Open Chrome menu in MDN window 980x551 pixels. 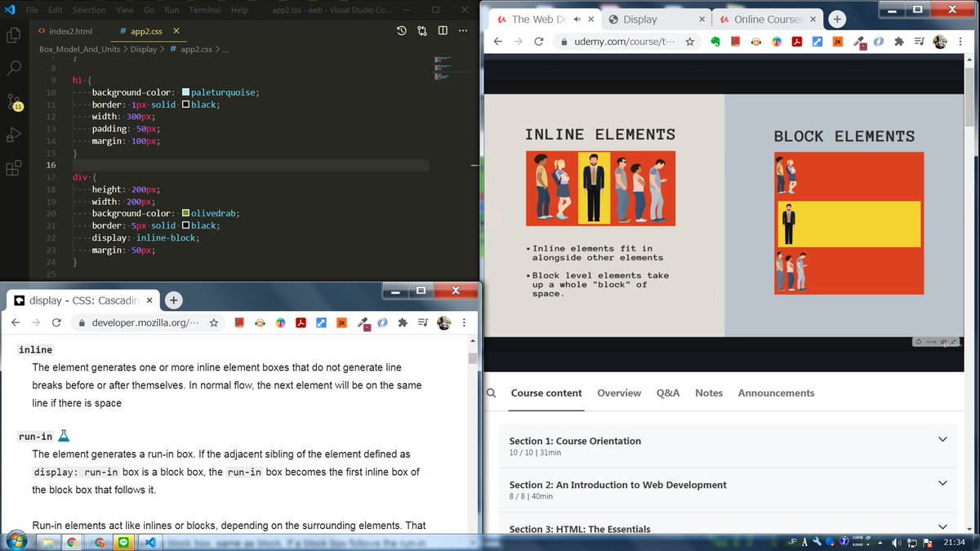point(464,322)
